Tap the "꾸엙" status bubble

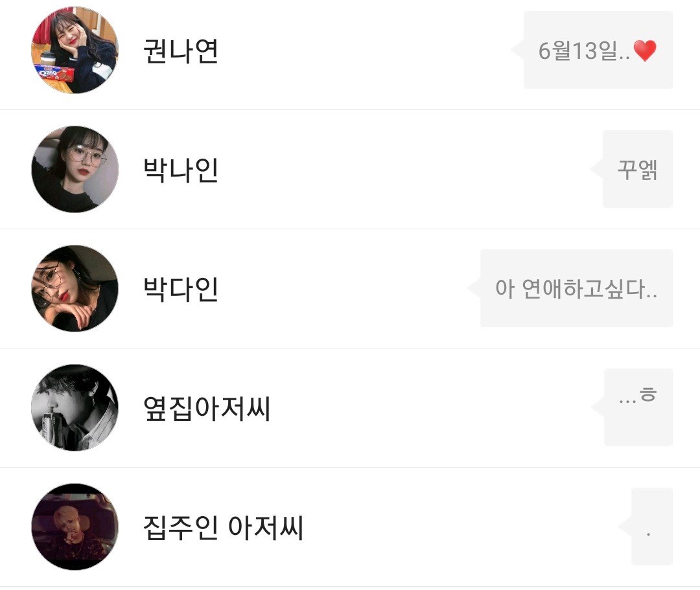coord(638,169)
